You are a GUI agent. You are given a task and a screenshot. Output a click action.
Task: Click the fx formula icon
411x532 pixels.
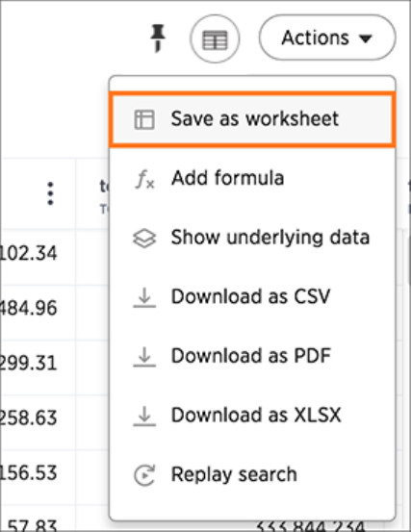point(144,179)
